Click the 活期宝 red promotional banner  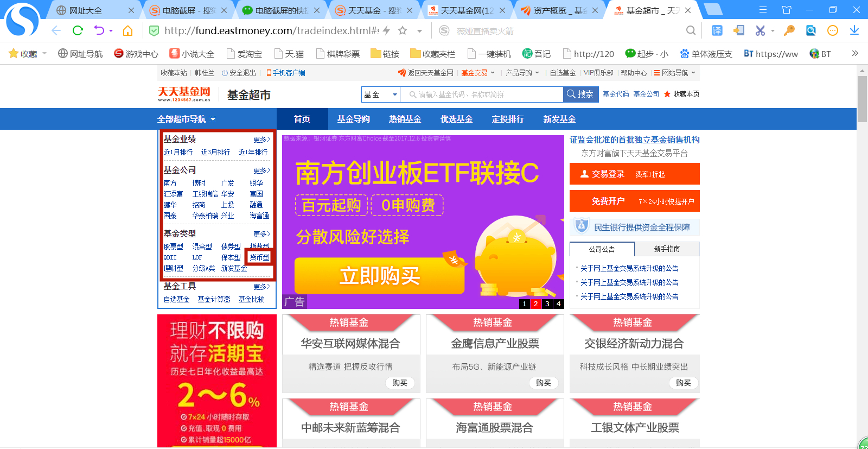pyautogui.click(x=217, y=381)
